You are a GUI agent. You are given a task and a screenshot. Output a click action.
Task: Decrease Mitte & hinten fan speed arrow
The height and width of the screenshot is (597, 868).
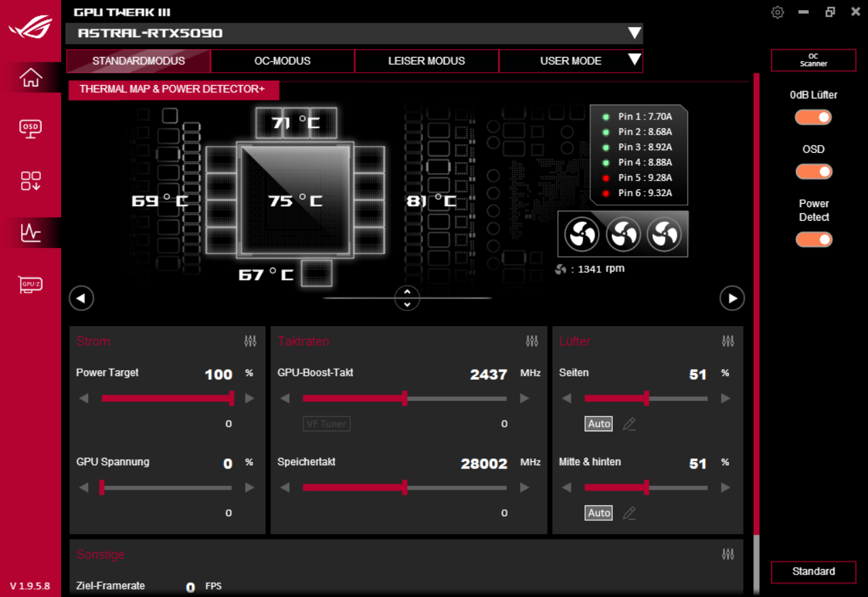tap(567, 487)
